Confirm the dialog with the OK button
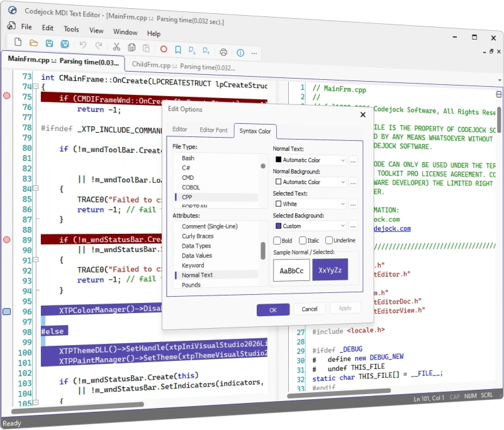This screenshot has width=504, height=430. point(273,310)
